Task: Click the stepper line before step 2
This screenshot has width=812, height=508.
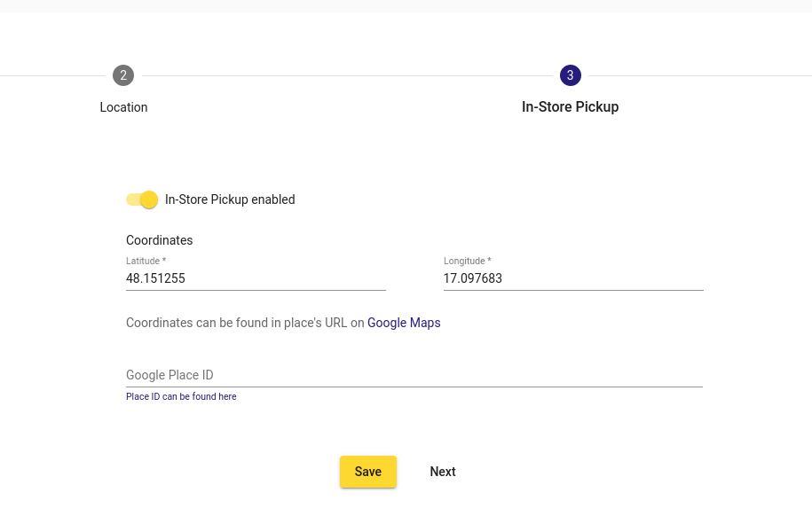Action: tap(52, 76)
